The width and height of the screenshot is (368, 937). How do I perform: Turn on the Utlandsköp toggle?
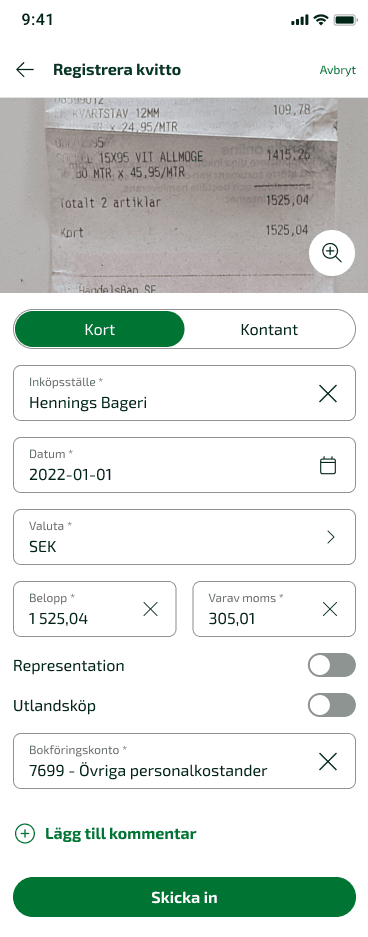point(332,705)
